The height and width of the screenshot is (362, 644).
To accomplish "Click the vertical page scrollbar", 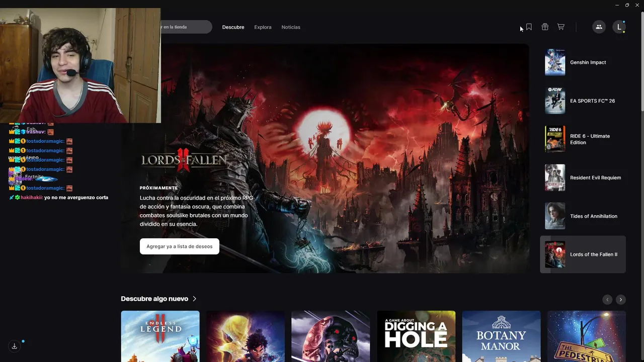I will 641,60.
